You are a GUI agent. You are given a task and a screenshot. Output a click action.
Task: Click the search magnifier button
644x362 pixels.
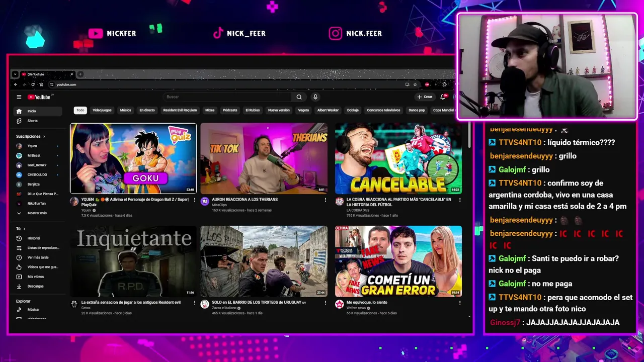click(x=299, y=97)
